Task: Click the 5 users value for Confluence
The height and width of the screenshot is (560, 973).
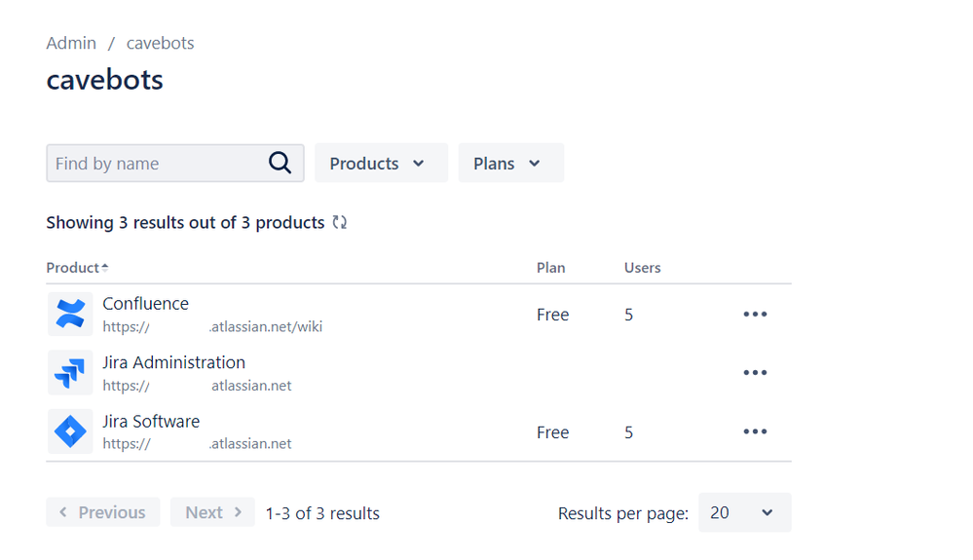Action: tap(628, 315)
